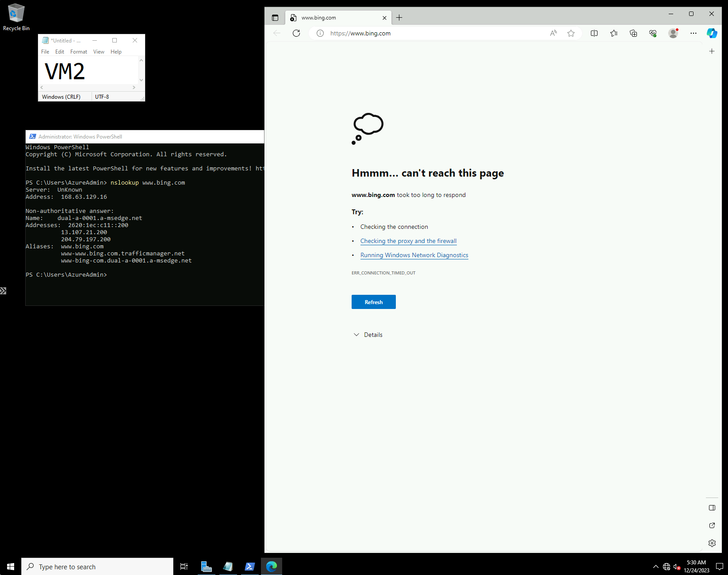Open Notepad Format menu
Viewport: 728px width, 575px height.
coord(79,52)
